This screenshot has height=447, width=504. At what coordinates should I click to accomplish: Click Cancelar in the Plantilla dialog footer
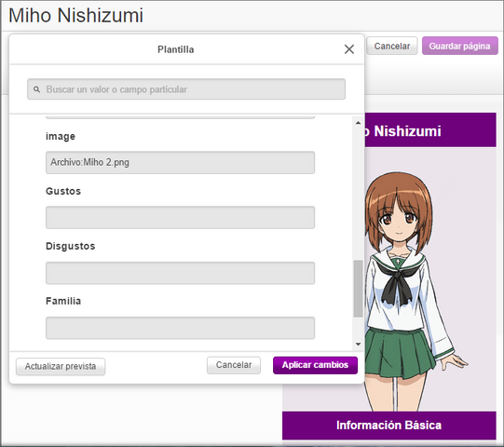[x=234, y=365]
